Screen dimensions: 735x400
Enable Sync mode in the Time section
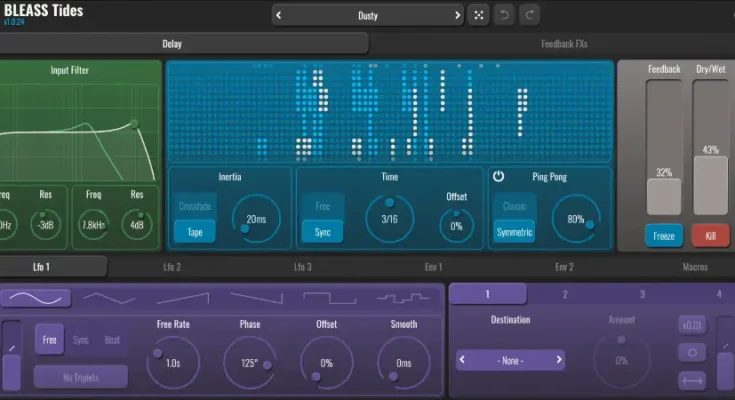tap(322, 231)
